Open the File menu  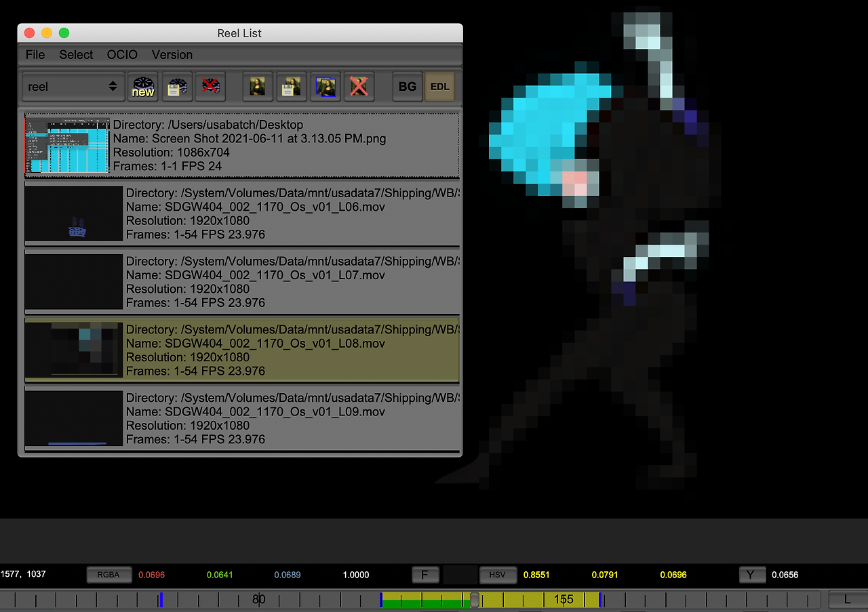tap(35, 55)
